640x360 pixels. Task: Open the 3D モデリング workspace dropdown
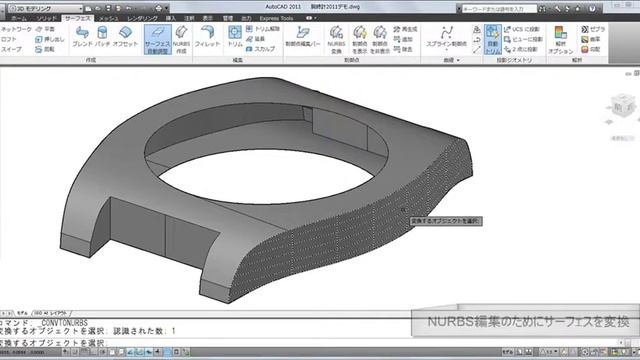pos(45,8)
